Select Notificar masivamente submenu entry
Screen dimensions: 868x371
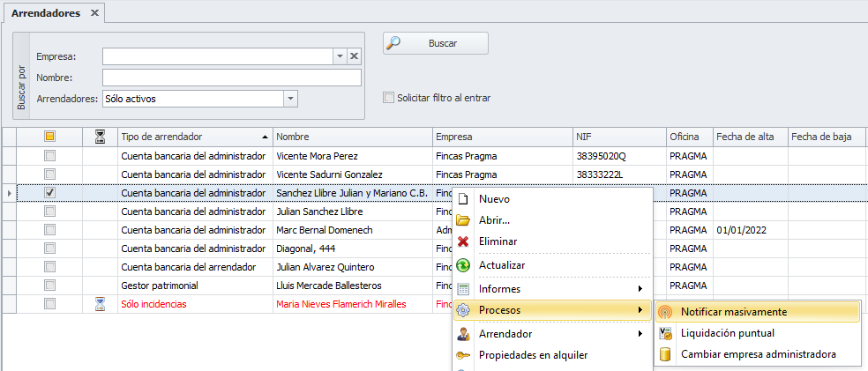tap(757, 312)
